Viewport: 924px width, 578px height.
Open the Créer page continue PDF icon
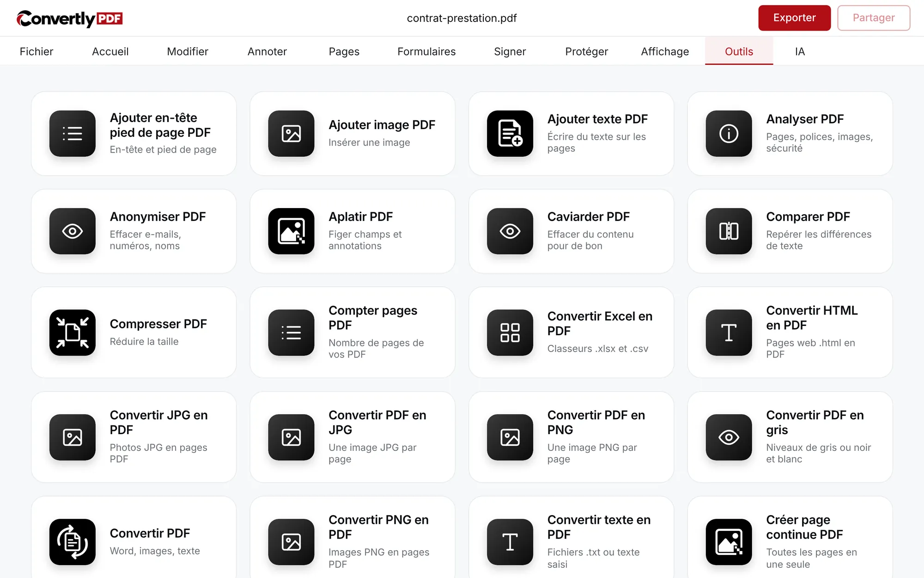(x=729, y=542)
